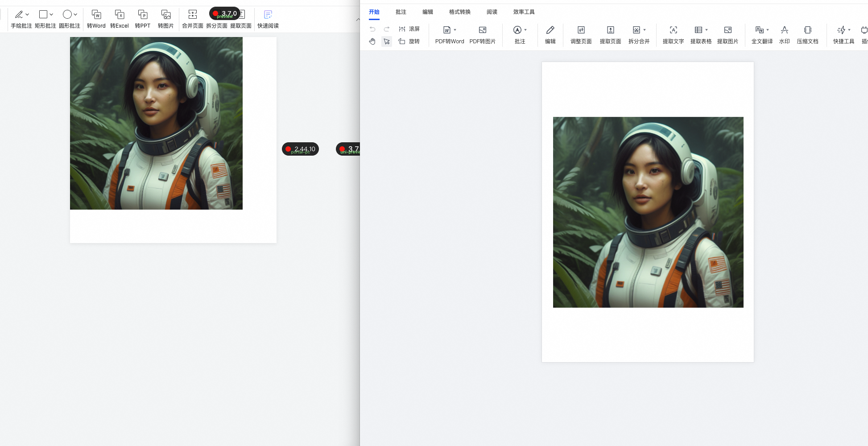Expand the PDF转Word dropdown arrow

pyautogui.click(x=455, y=30)
